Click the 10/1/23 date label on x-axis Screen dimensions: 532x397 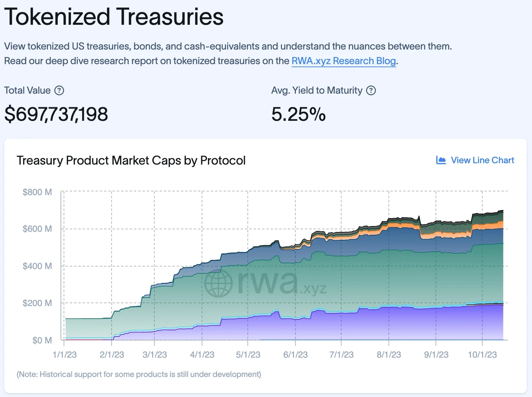click(x=482, y=355)
